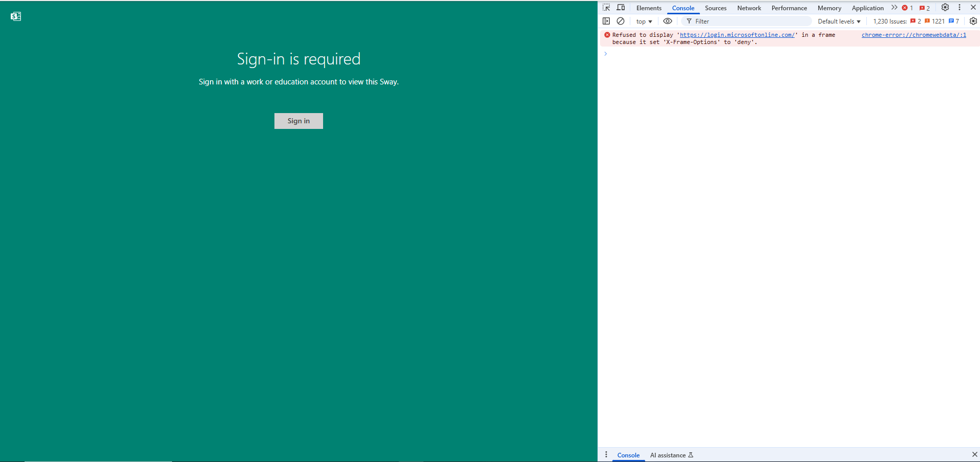
Task: Close the bottom drawer
Action: 974,455
